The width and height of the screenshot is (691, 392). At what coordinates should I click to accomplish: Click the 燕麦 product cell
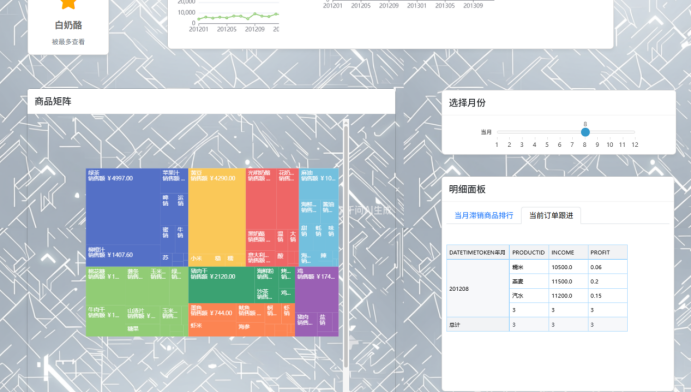pyautogui.click(x=529, y=281)
